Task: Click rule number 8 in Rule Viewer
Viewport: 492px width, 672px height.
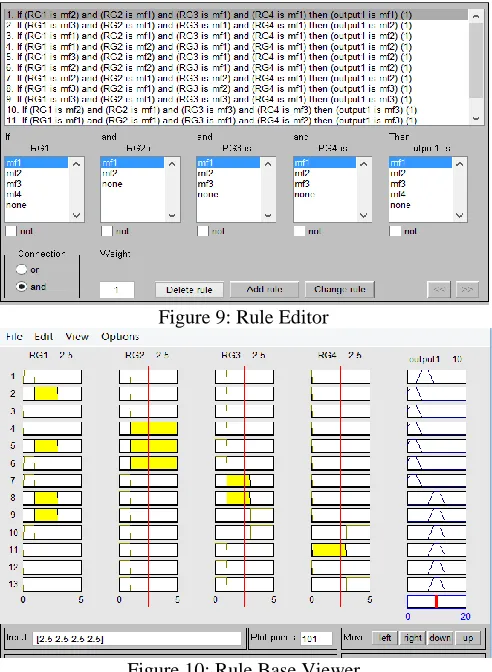Action: [x=12, y=498]
